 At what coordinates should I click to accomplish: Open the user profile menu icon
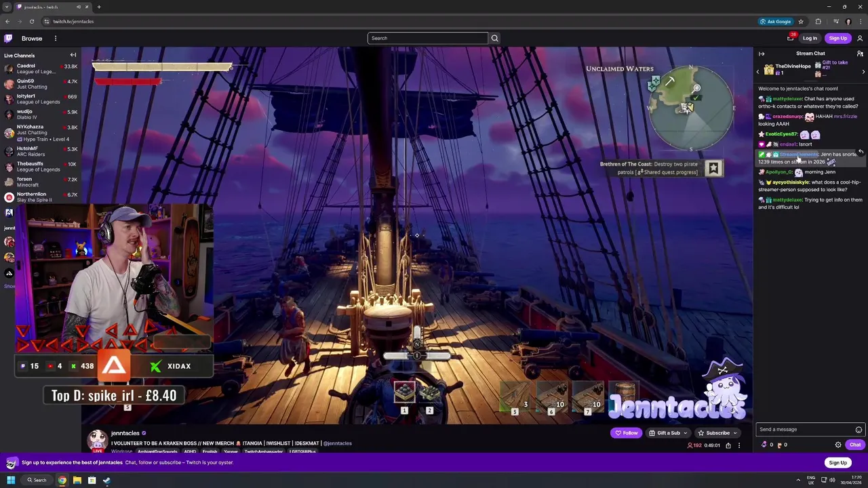point(860,39)
